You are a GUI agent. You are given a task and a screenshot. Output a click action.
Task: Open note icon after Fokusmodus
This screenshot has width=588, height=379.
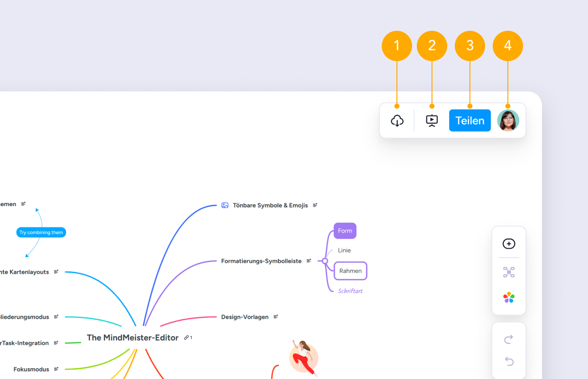56,369
